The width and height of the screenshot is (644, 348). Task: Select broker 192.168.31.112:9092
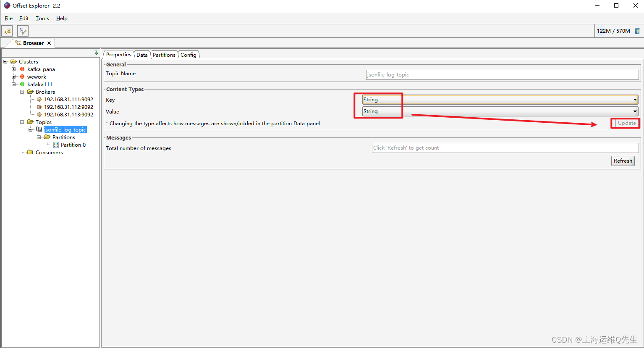[x=68, y=107]
